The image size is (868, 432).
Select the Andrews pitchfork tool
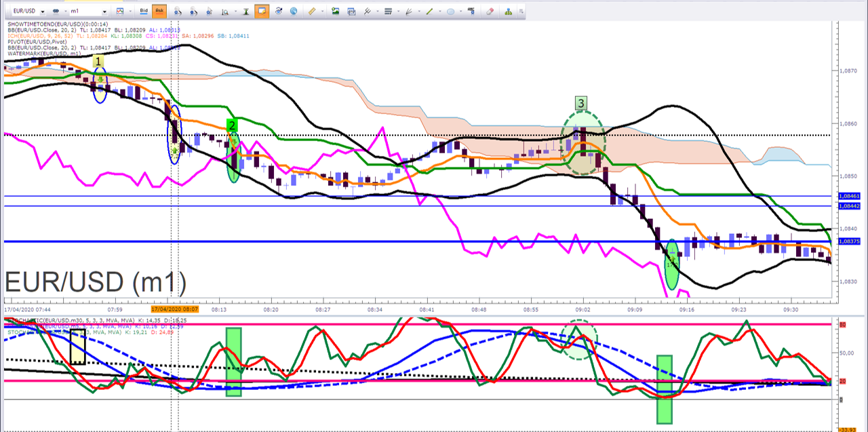pyautogui.click(x=367, y=12)
